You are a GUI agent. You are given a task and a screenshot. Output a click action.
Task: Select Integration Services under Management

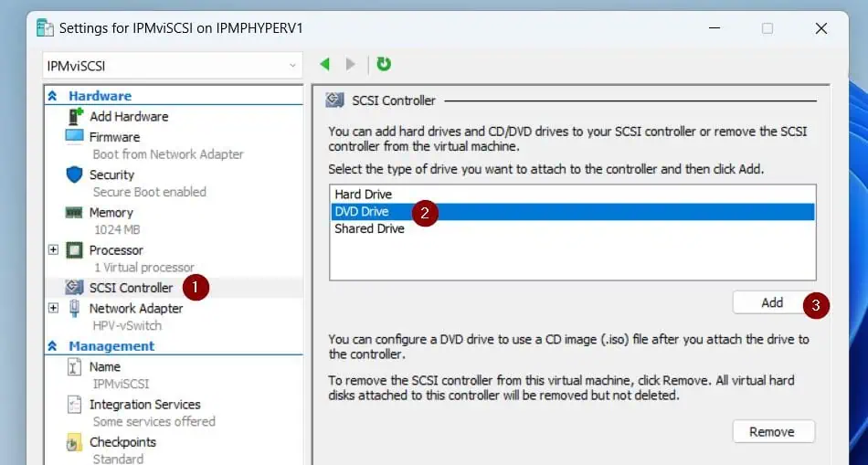[x=145, y=404]
